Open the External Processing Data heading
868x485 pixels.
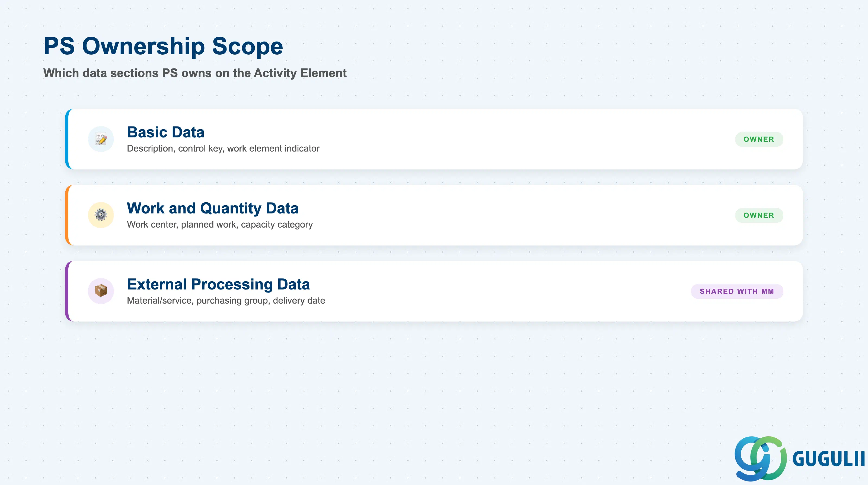tap(218, 284)
